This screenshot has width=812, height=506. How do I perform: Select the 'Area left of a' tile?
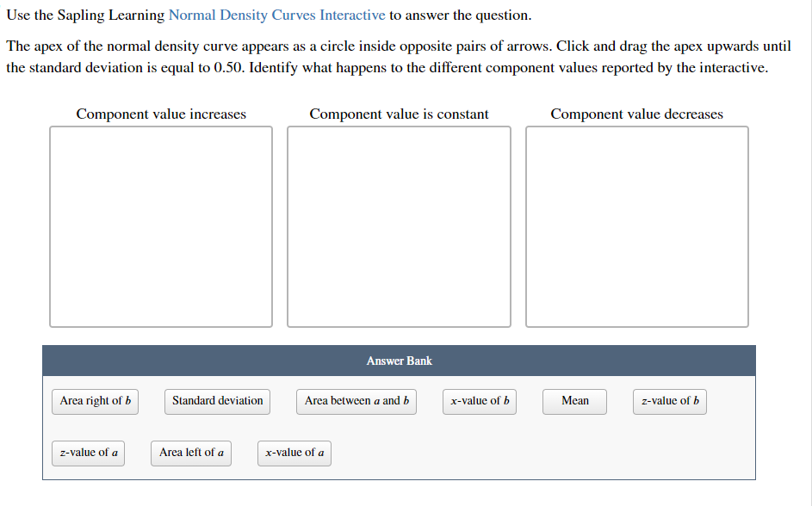pos(190,453)
